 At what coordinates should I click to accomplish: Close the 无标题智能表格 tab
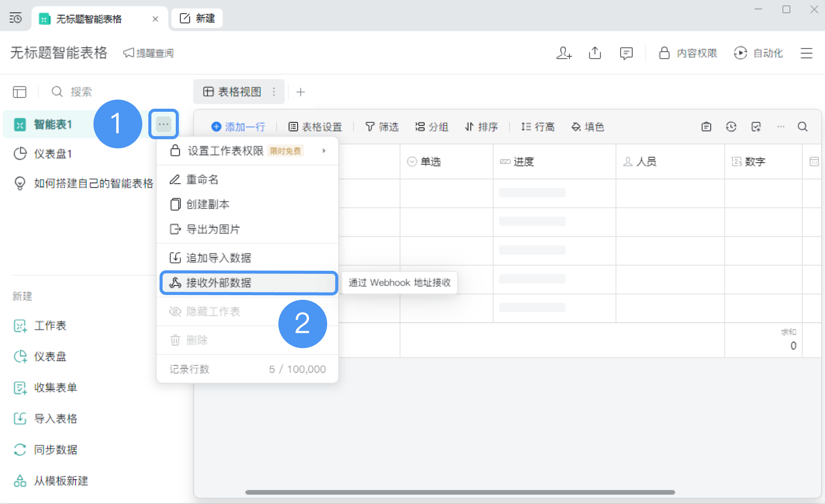pos(155,19)
